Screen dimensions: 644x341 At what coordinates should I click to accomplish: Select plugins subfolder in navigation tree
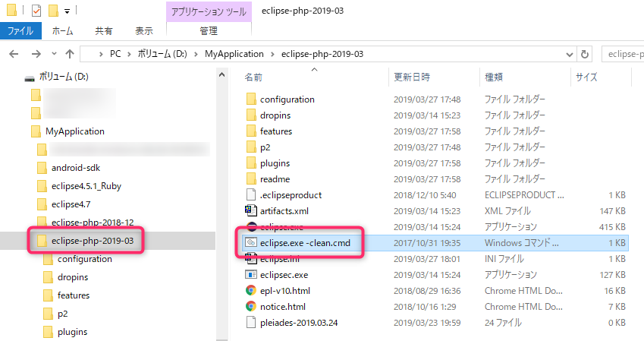(x=72, y=332)
